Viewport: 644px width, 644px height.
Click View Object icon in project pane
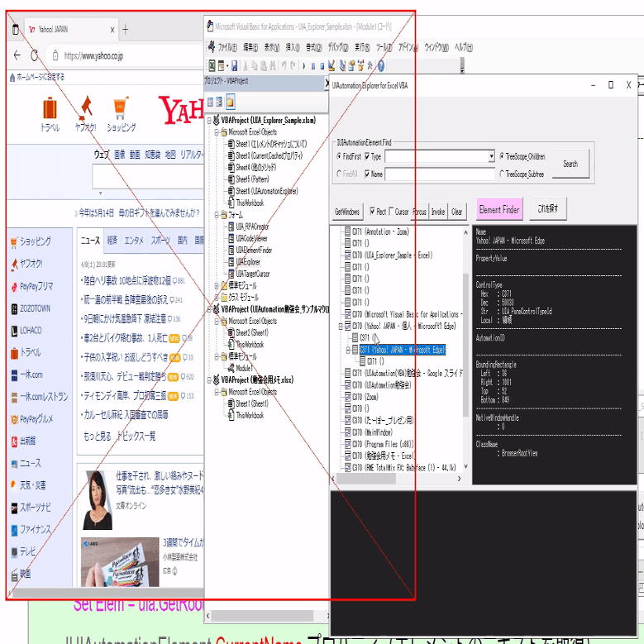(219, 102)
